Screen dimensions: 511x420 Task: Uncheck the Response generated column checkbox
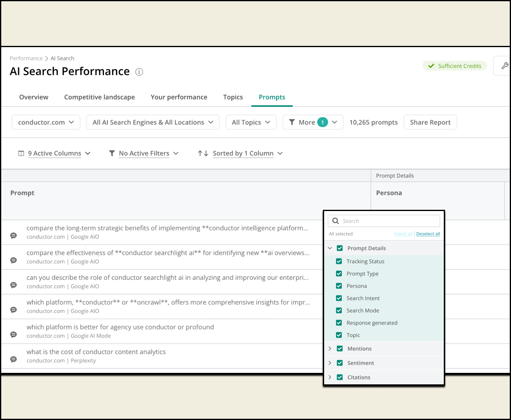coord(339,323)
